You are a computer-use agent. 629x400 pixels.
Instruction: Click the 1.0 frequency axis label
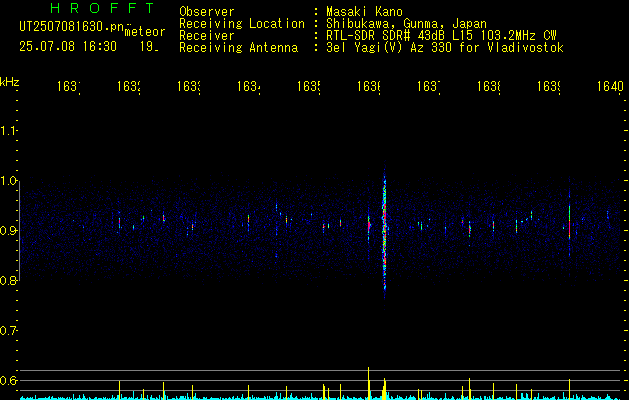8,181
